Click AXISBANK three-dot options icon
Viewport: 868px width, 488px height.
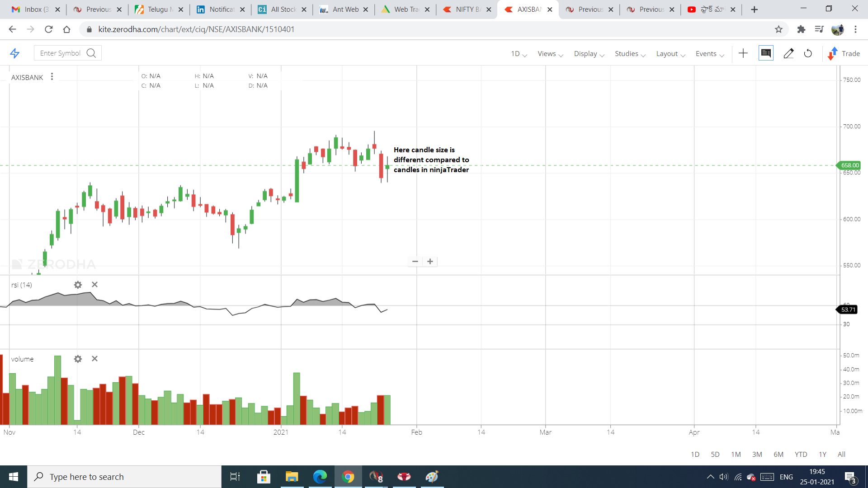[52, 77]
